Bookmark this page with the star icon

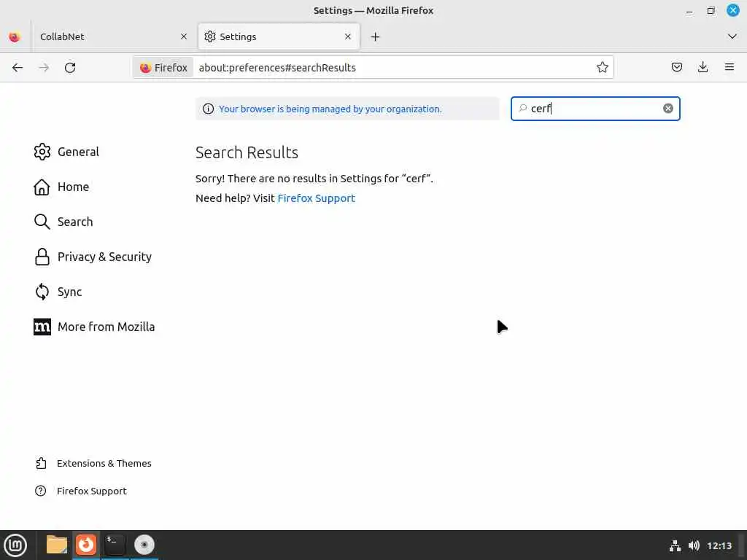[602, 67]
